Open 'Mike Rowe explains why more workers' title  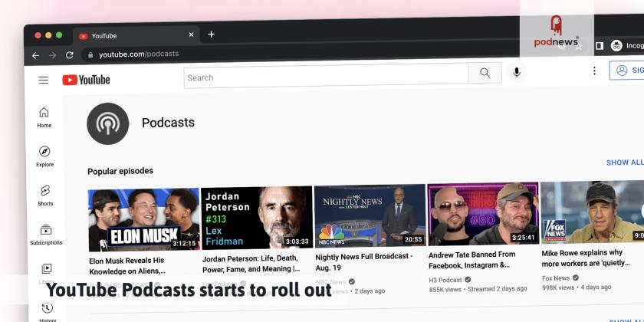click(x=585, y=258)
